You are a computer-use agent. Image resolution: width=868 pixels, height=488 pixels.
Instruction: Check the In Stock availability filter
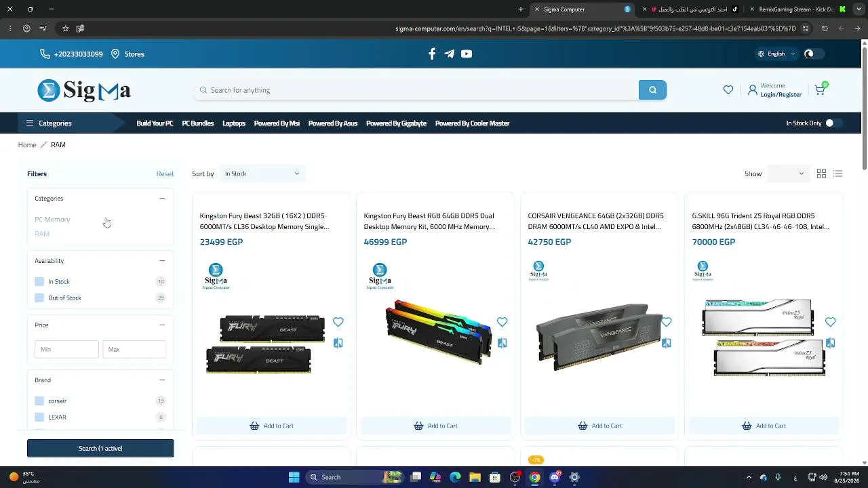(39, 281)
